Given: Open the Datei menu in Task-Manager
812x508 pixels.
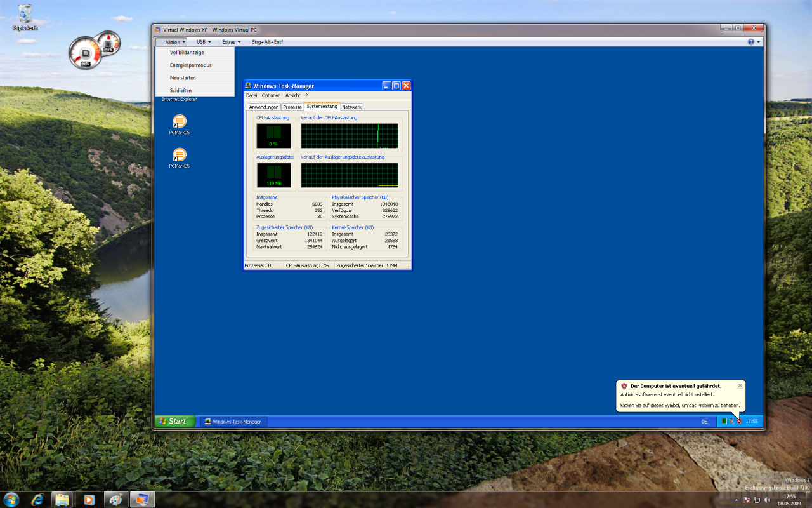Looking at the screenshot, I should (252, 95).
